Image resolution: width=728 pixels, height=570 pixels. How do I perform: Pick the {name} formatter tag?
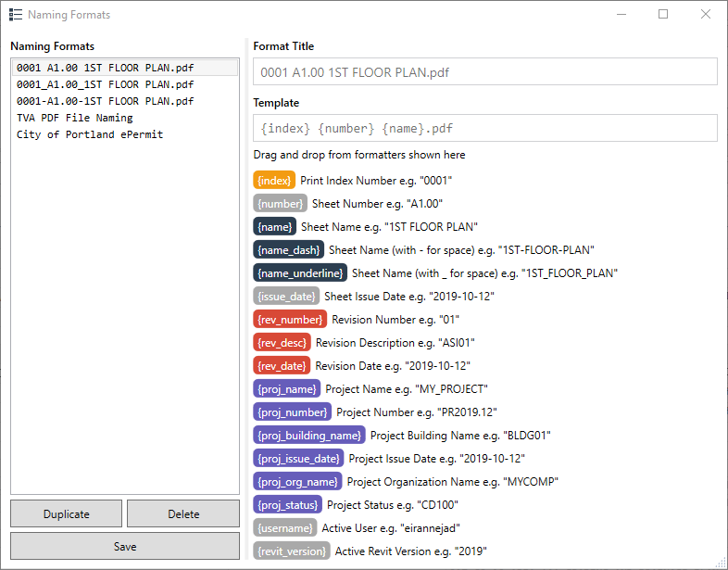tap(274, 227)
